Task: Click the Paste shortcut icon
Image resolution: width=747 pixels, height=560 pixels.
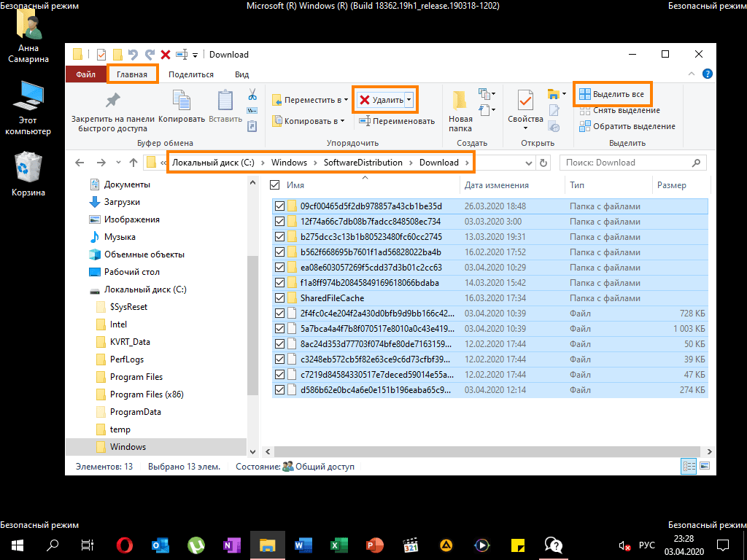Action: click(252, 126)
